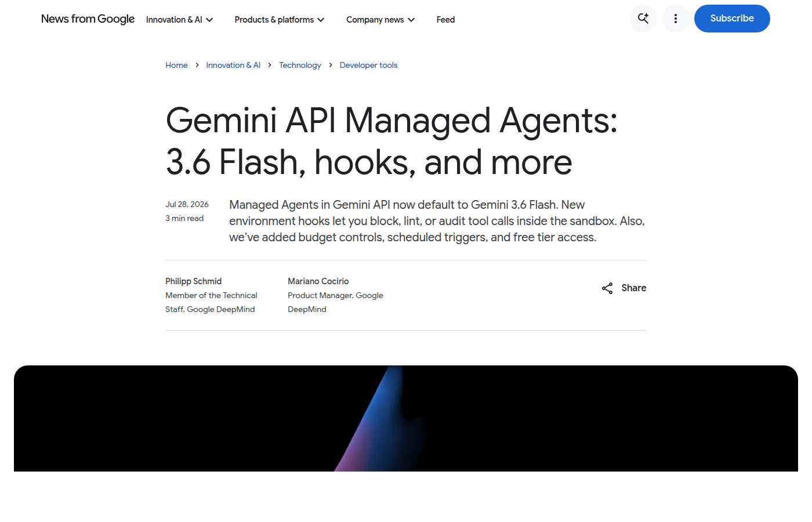Click the article headline Gemini API Managed Agents

click(x=391, y=141)
